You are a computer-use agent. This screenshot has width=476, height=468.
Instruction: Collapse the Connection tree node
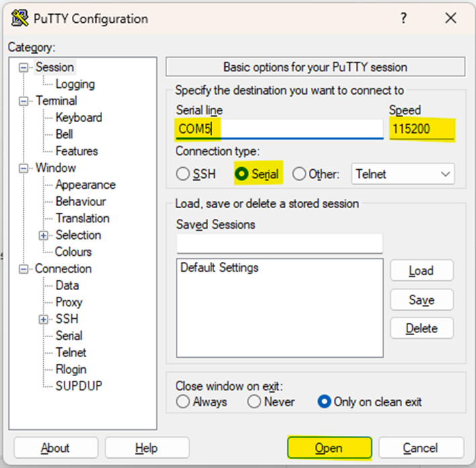click(23, 269)
